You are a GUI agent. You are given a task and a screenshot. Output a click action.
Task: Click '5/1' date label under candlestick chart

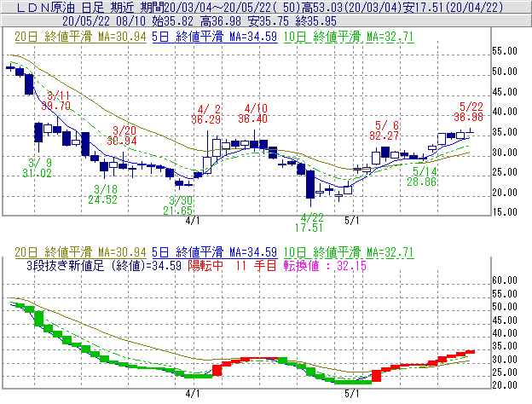point(351,221)
